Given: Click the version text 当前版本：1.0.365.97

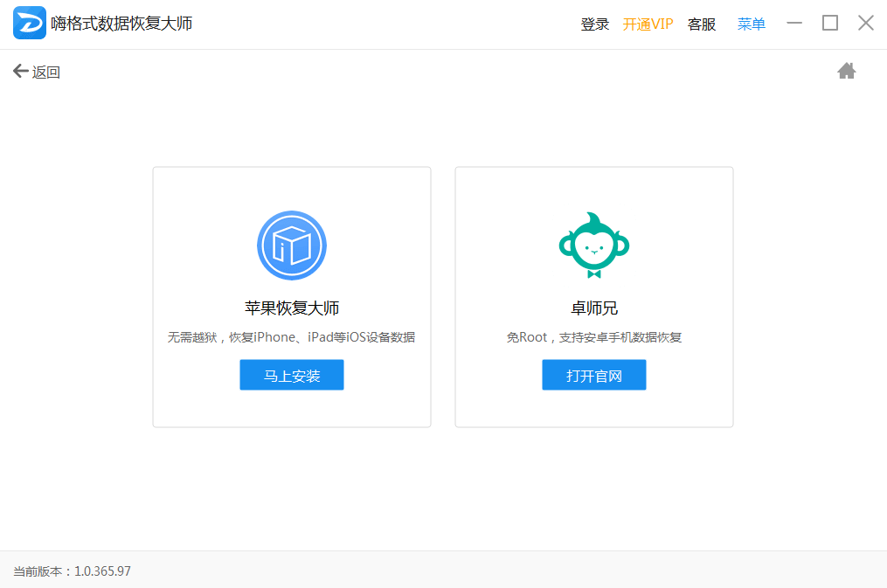Looking at the screenshot, I should (x=72, y=571).
